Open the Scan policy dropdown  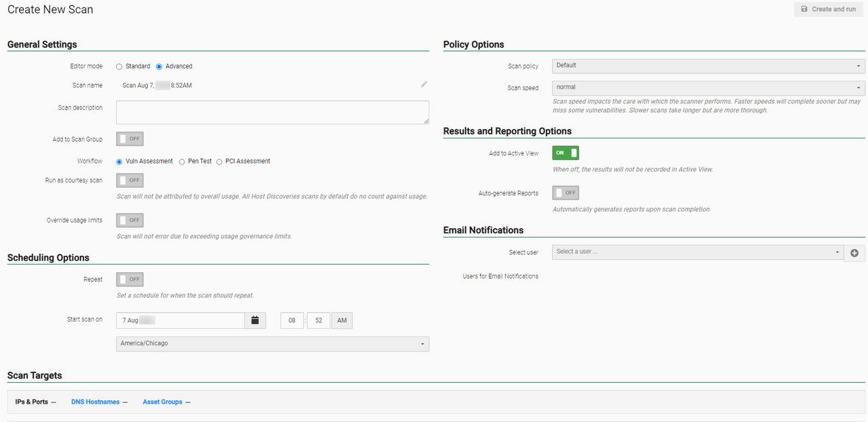[708, 66]
